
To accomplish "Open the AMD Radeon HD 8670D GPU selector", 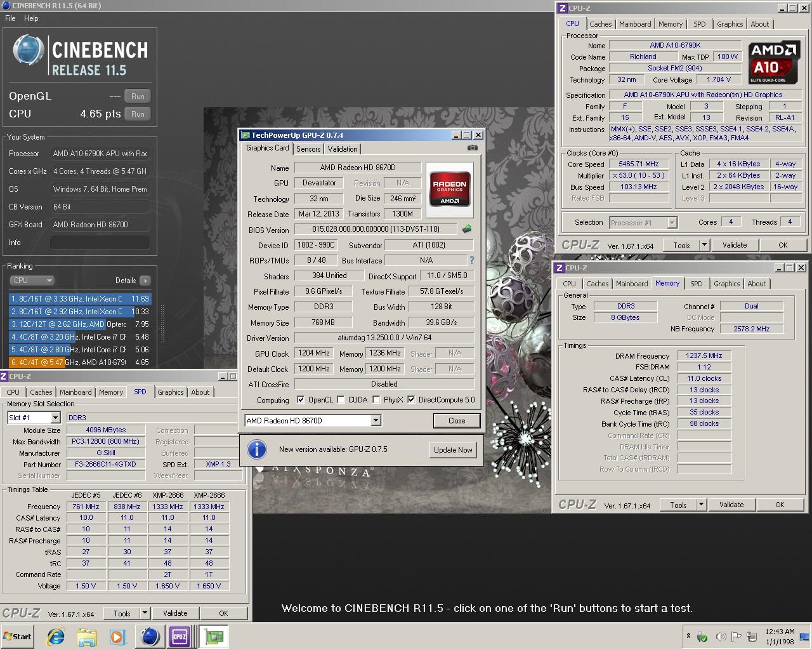I will coord(313,421).
